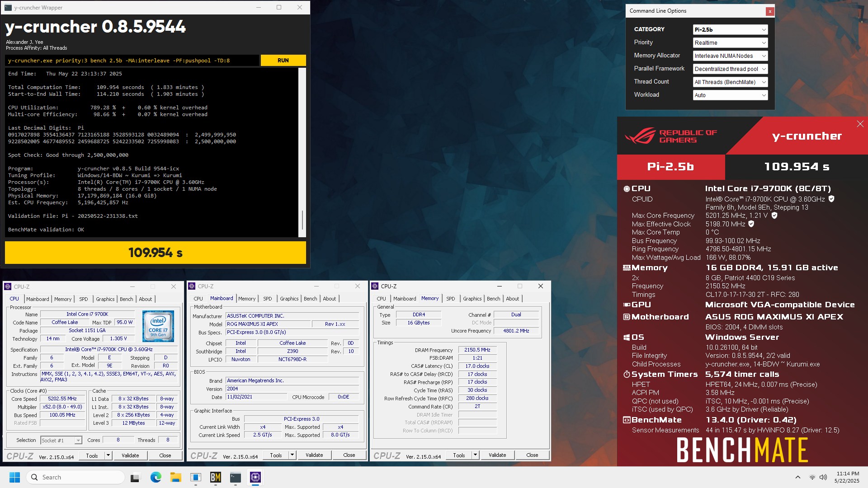Click the CPU-Z icon in Memory window title bar

(375, 286)
